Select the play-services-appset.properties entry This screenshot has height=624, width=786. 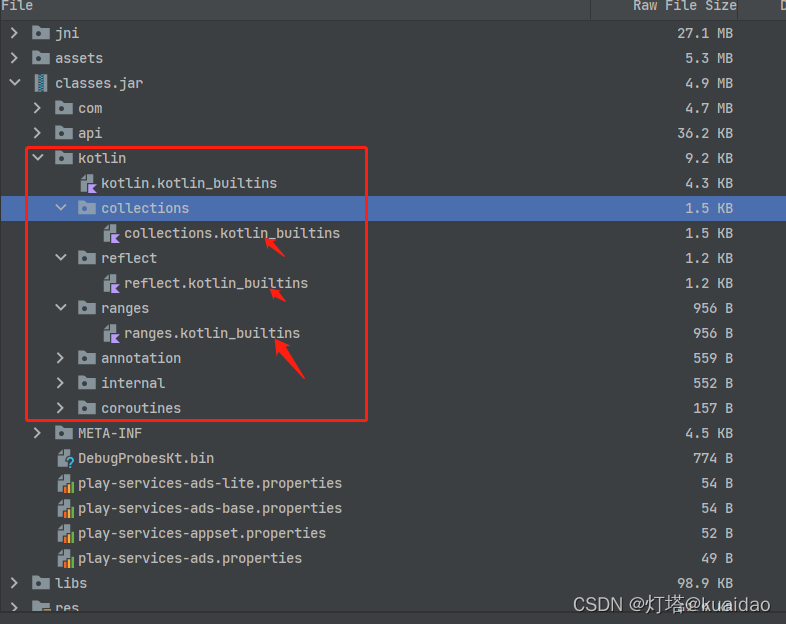click(202, 533)
